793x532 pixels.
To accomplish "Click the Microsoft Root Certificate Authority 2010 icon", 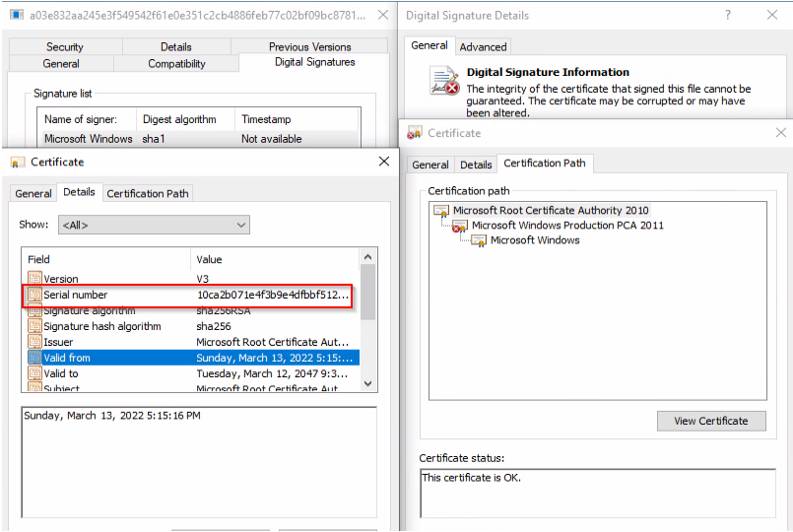I will click(x=441, y=211).
